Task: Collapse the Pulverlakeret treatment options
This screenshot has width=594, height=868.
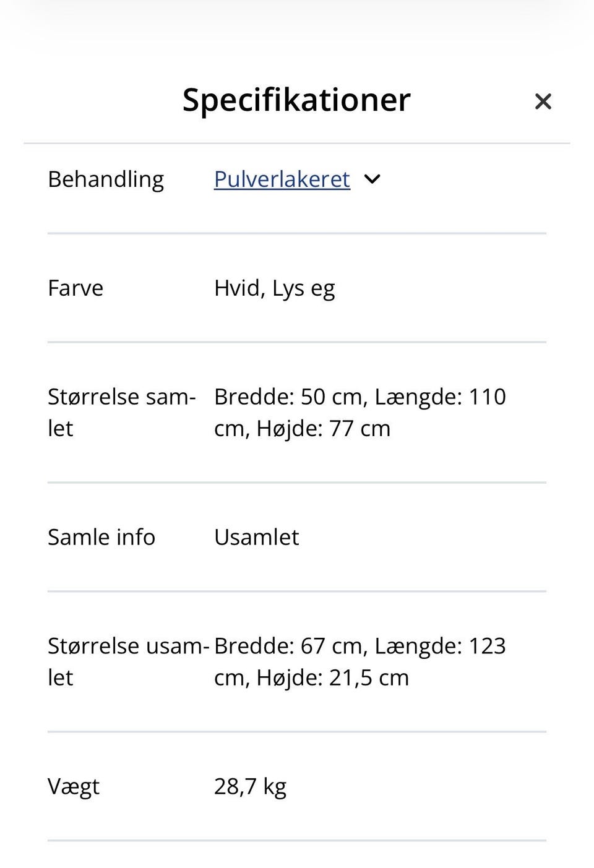Action: (x=372, y=179)
